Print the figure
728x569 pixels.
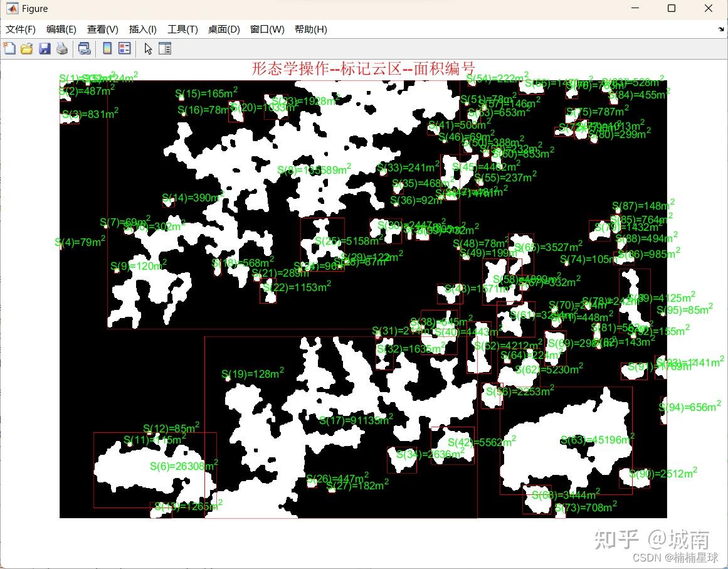pyautogui.click(x=62, y=48)
